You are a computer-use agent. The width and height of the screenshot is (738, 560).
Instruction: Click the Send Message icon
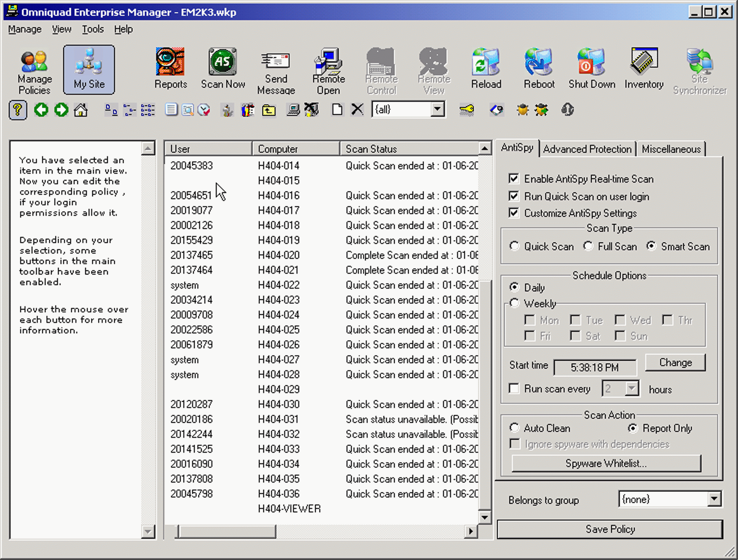[276, 71]
